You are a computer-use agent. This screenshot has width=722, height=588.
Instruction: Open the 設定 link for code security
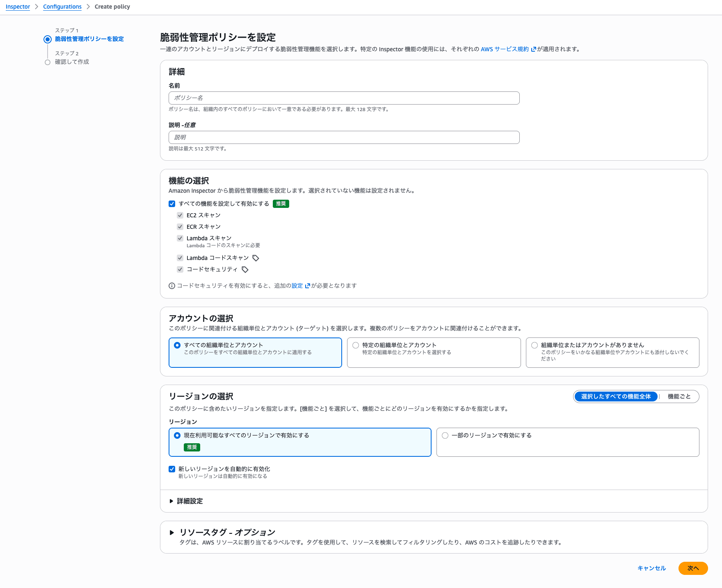tap(297, 286)
